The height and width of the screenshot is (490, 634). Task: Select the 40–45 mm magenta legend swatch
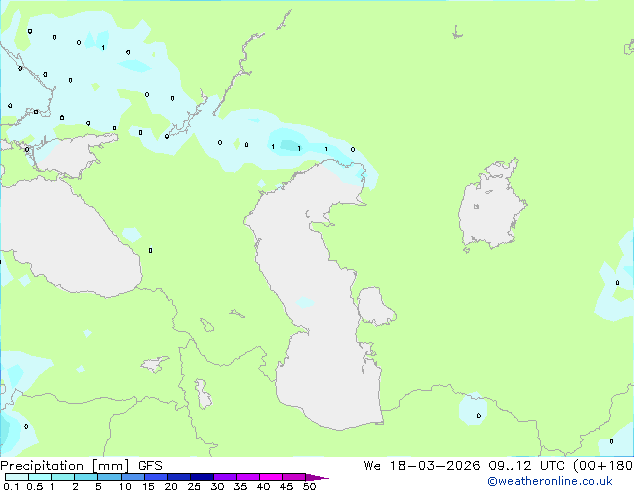(x=271, y=477)
